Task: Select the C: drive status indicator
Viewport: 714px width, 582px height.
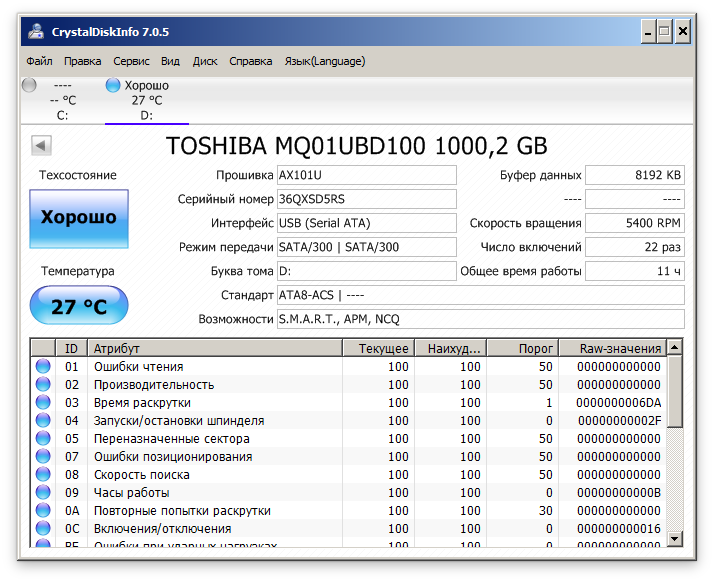Action: [x=29, y=85]
